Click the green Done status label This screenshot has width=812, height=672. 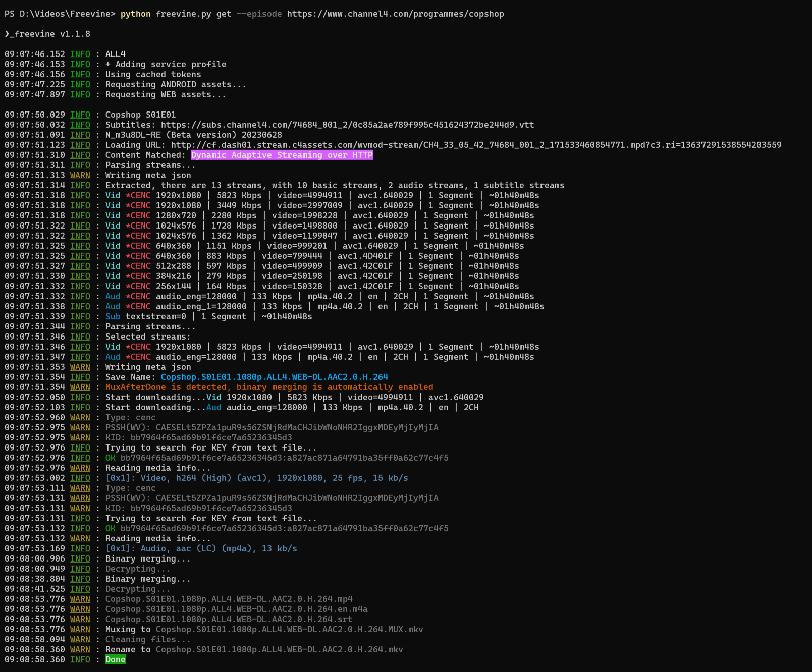point(115,659)
